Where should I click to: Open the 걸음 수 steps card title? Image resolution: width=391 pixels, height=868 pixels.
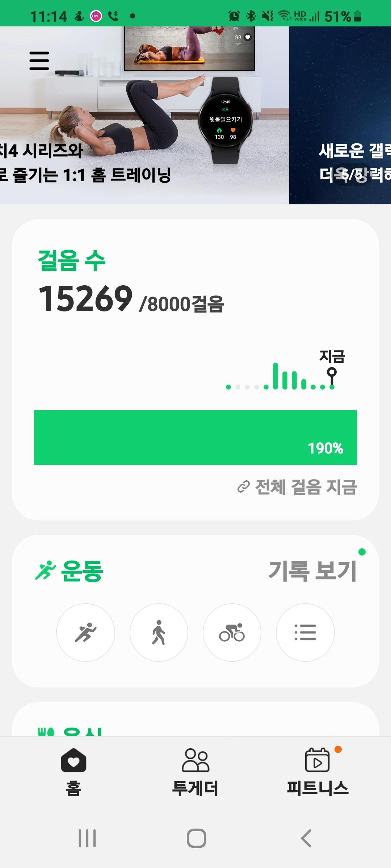72,260
